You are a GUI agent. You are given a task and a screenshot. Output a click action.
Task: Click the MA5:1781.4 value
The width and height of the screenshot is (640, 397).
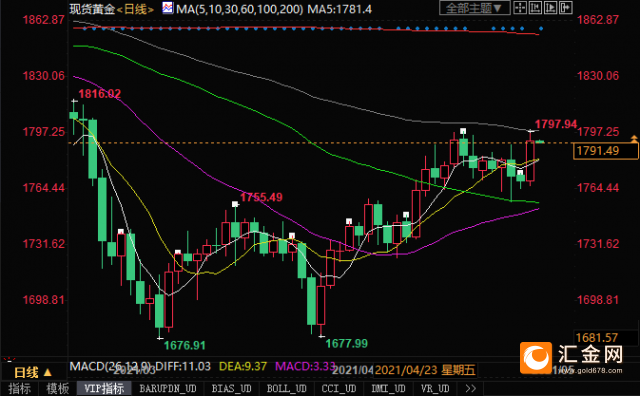pyautogui.click(x=340, y=9)
